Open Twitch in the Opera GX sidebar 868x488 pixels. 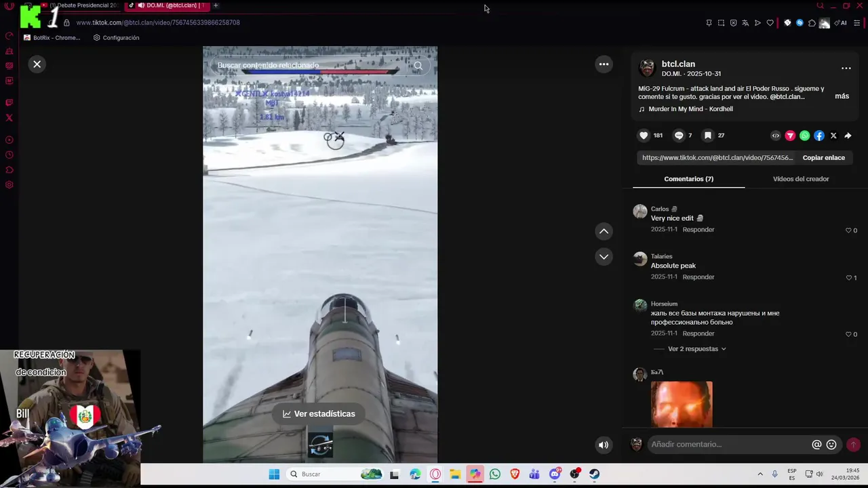[x=9, y=103]
